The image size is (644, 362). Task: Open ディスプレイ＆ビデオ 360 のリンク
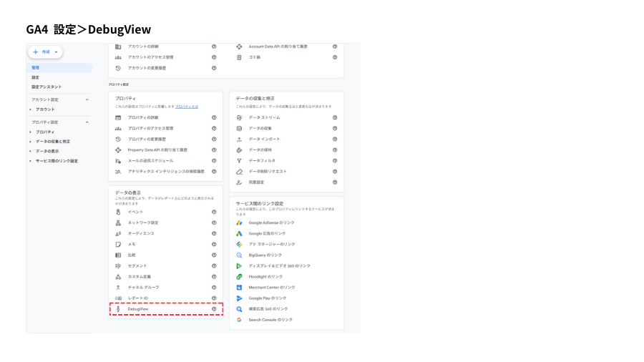click(x=279, y=266)
